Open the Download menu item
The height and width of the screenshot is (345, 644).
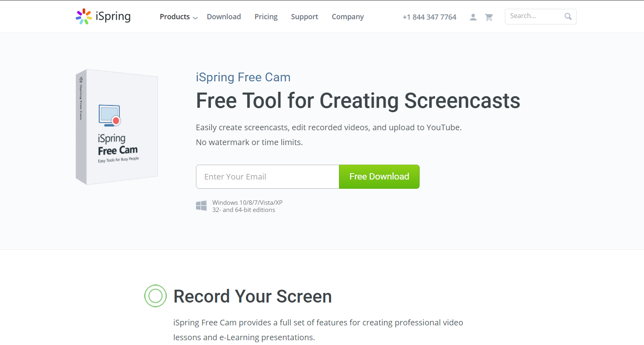click(x=224, y=17)
